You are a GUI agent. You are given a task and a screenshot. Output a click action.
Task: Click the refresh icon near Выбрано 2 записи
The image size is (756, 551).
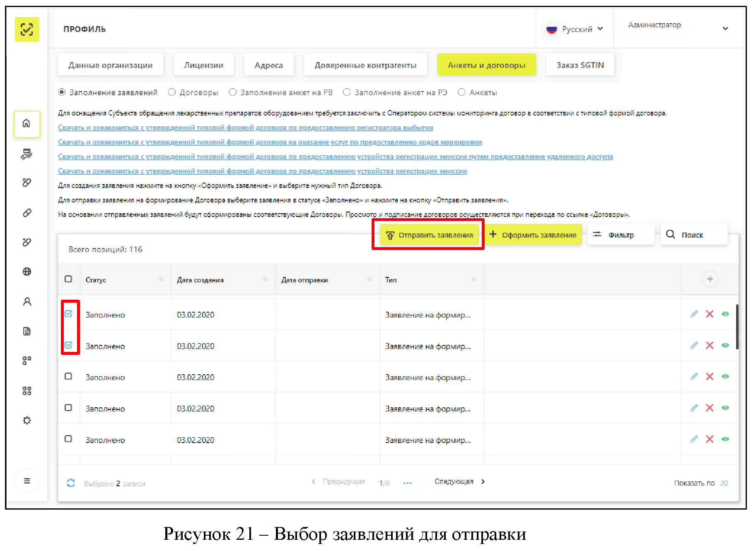click(x=71, y=483)
